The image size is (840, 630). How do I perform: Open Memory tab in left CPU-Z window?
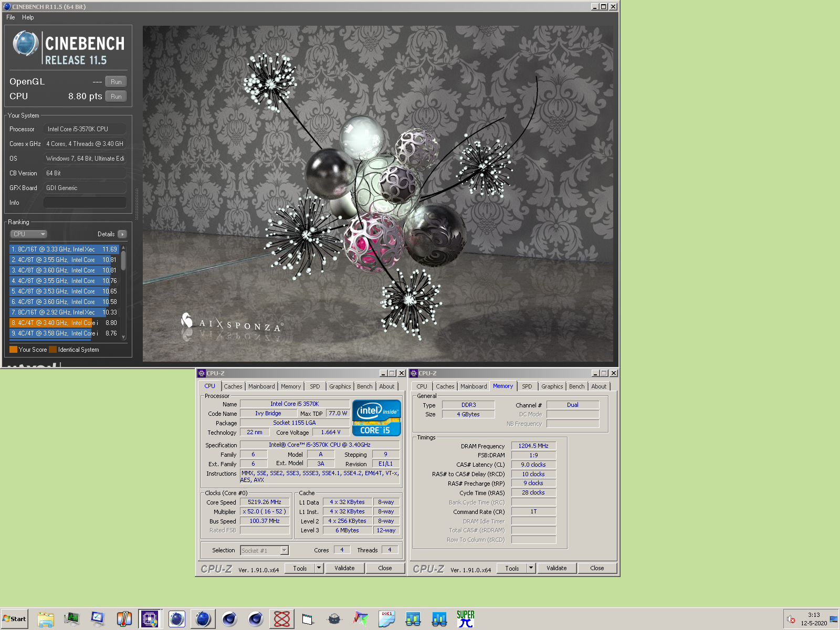[291, 386]
